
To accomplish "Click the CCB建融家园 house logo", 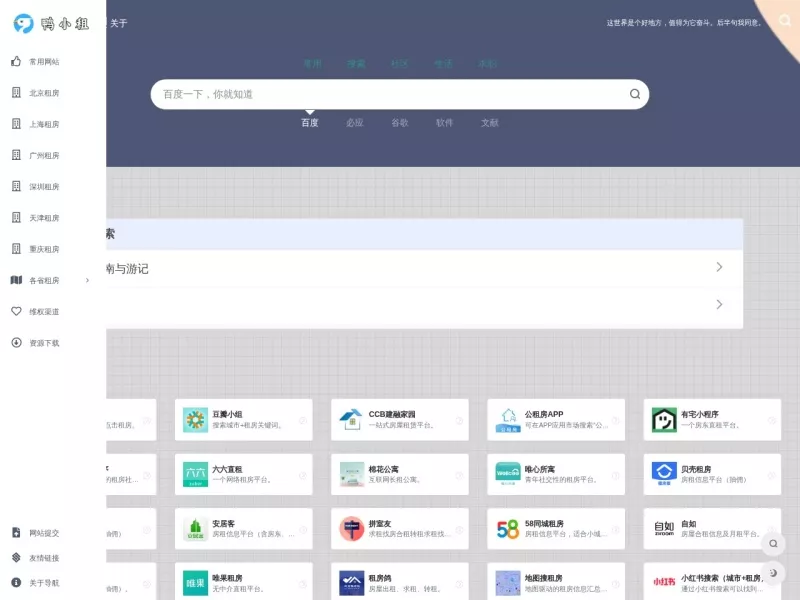I will click(351, 420).
